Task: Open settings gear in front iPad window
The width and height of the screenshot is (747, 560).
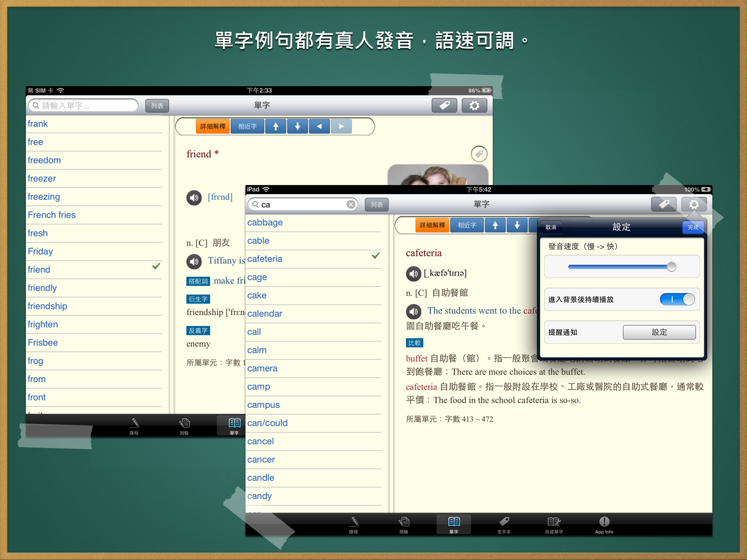Action: (x=694, y=204)
